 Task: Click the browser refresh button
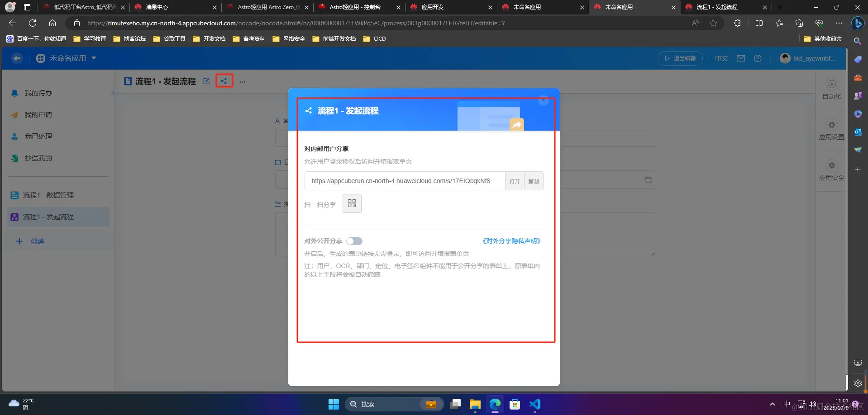click(33, 23)
